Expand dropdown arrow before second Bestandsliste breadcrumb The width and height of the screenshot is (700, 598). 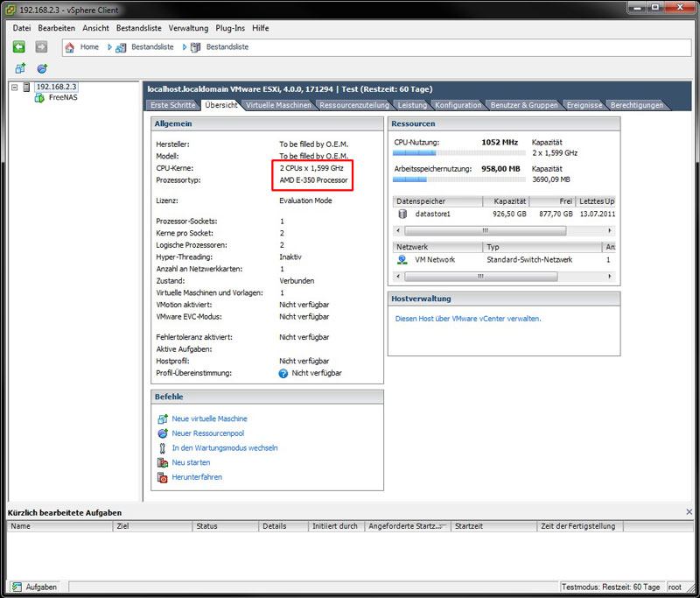(x=185, y=47)
